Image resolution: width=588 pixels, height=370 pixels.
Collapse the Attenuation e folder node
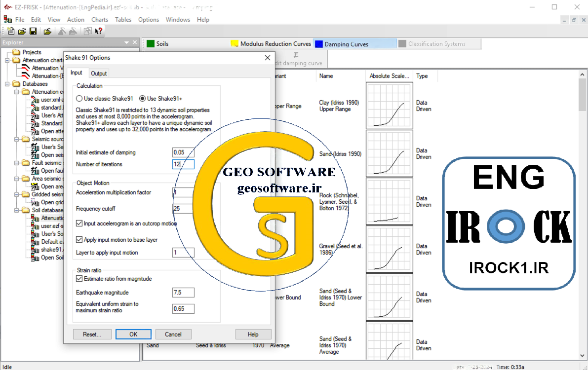click(16, 92)
